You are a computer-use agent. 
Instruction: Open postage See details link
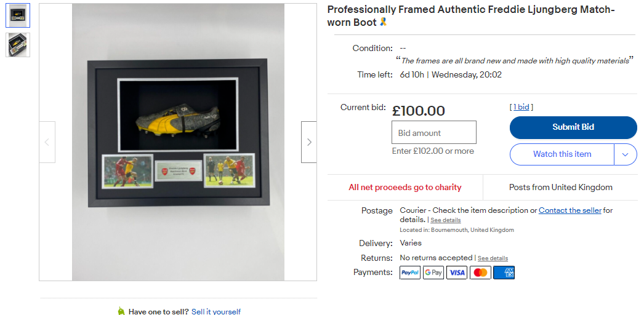[446, 220]
